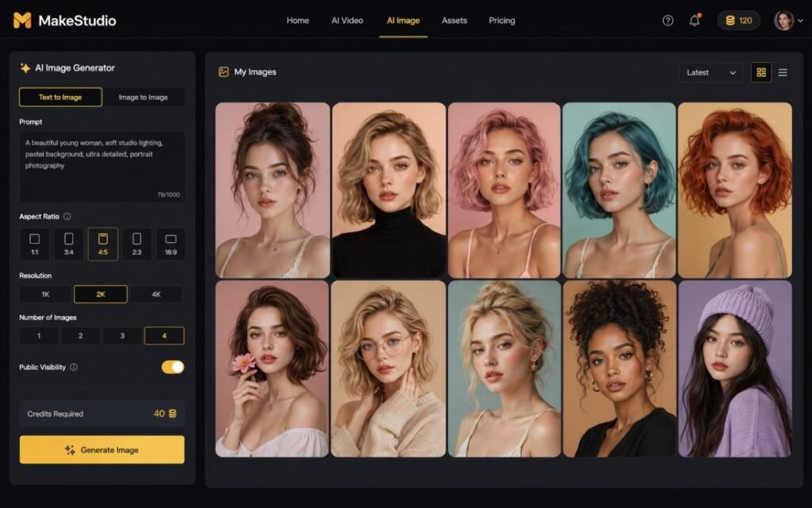Open notifications bell icon

pyautogui.click(x=695, y=20)
